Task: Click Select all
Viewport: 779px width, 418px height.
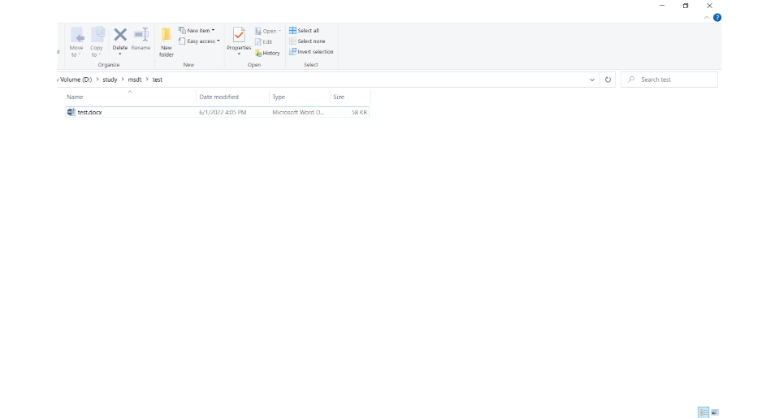Action: (x=304, y=30)
